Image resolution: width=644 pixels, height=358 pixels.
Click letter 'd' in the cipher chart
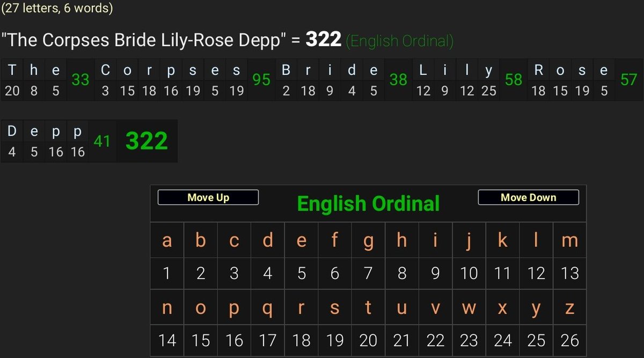pyautogui.click(x=268, y=241)
